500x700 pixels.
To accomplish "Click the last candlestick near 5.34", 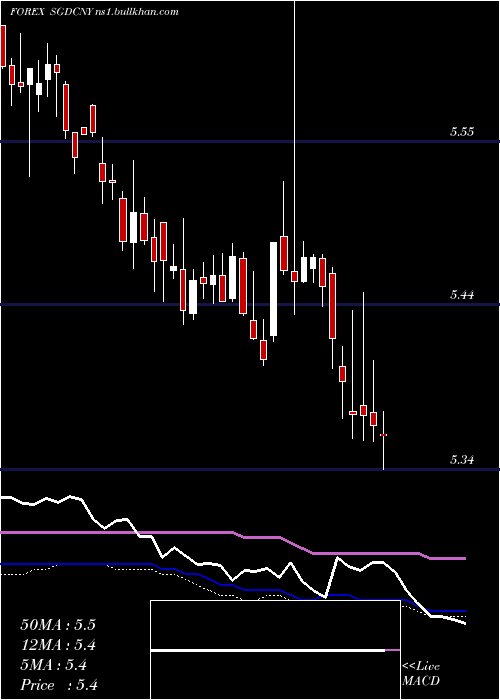I will pos(383,440).
